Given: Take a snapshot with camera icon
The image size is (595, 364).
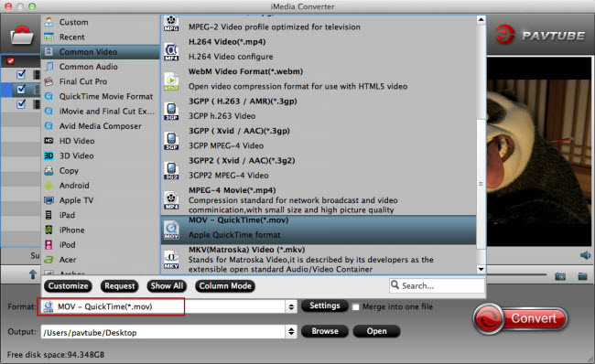Looking at the screenshot, I should click(560, 276).
